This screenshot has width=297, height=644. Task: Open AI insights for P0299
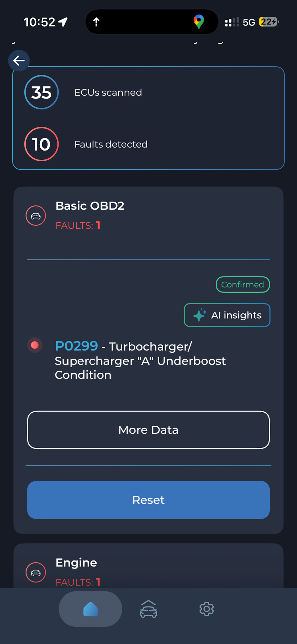coord(227,315)
